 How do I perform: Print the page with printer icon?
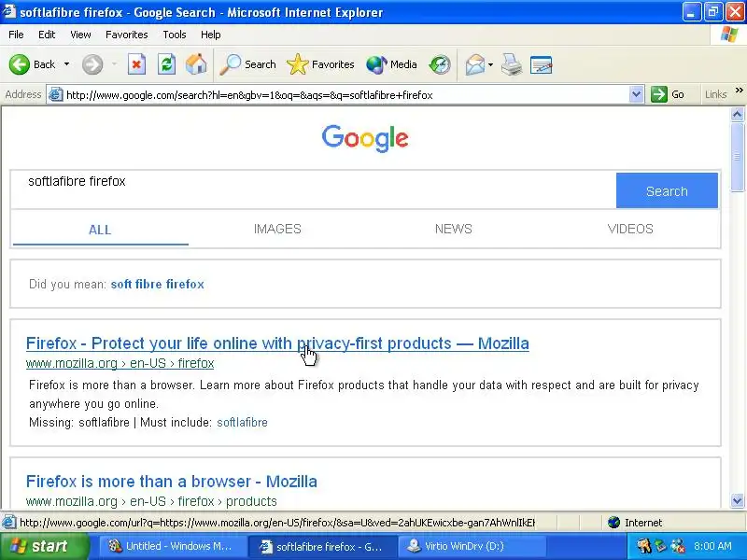coord(512,64)
